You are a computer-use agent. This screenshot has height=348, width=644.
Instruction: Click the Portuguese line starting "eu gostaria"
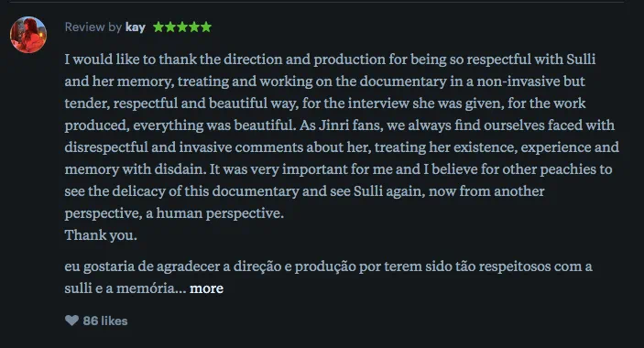[328, 266]
